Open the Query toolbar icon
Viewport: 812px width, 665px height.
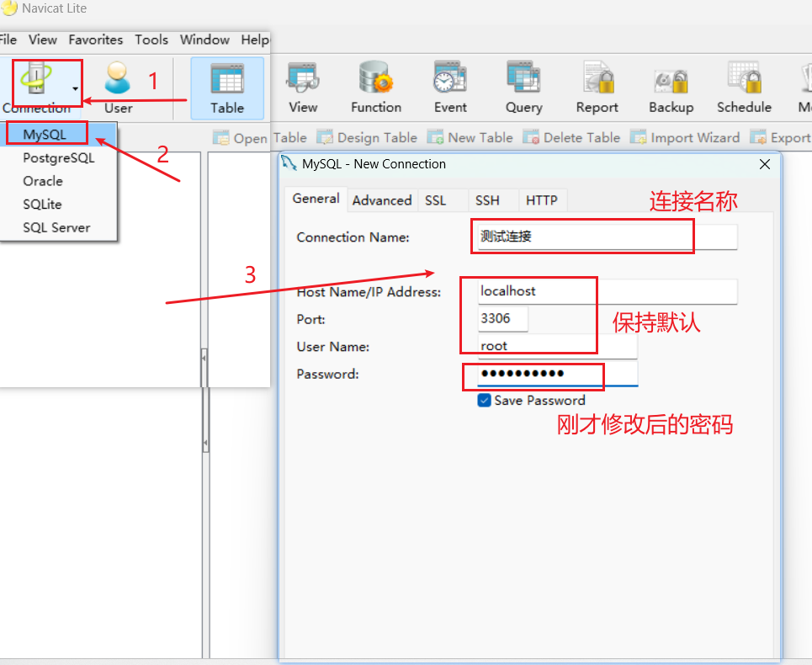[523, 88]
